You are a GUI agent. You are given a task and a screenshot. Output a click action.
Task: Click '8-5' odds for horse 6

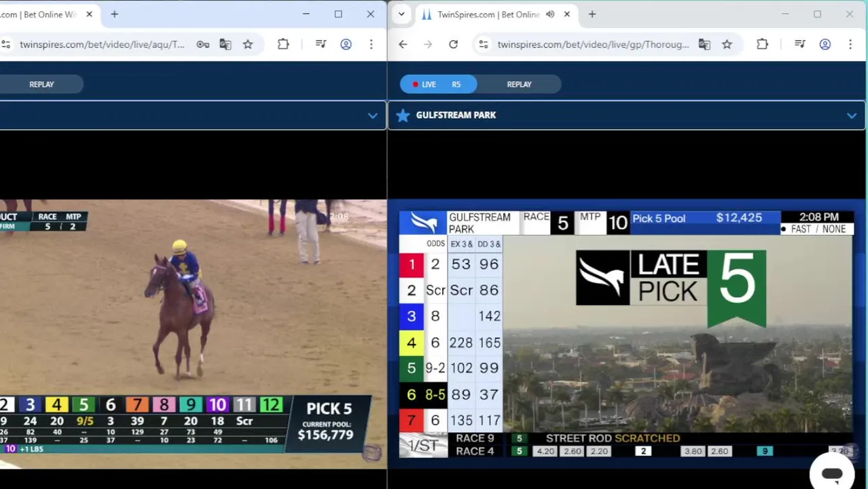pos(435,395)
